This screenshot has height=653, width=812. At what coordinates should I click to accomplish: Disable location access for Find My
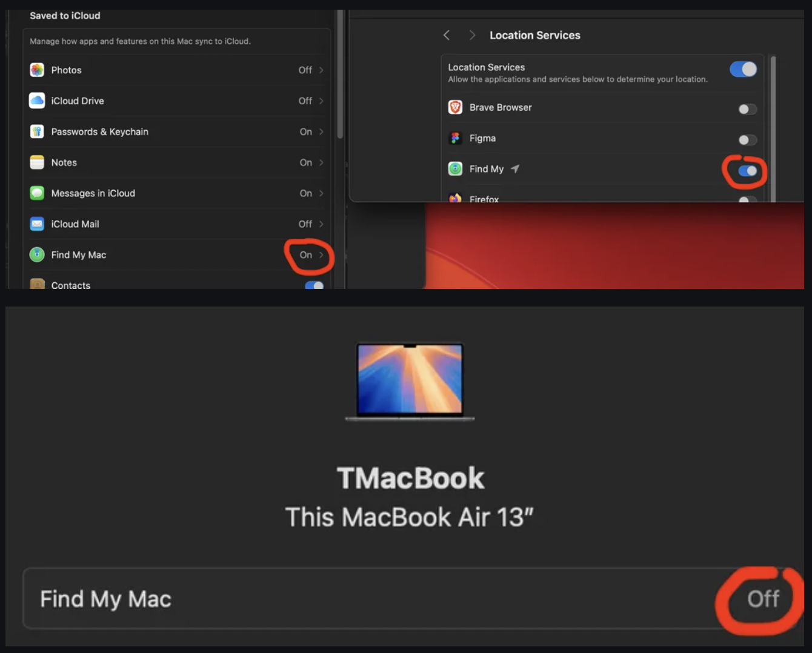pyautogui.click(x=748, y=171)
